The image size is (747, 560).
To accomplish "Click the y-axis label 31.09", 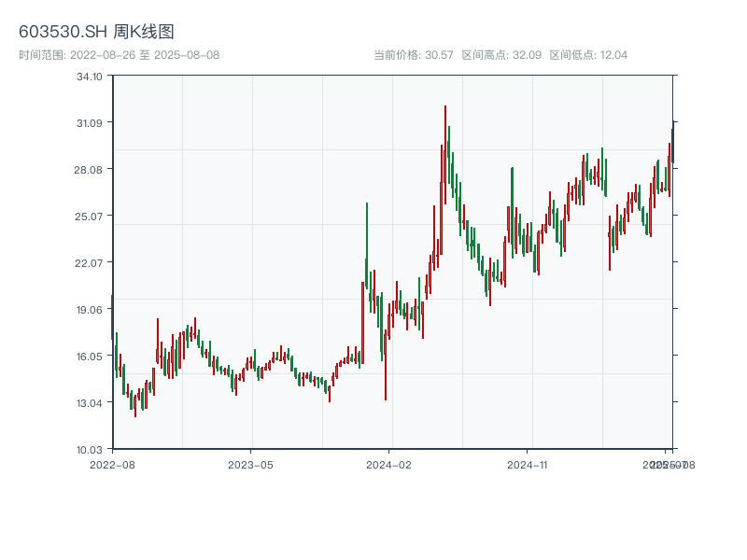I will pos(90,123).
